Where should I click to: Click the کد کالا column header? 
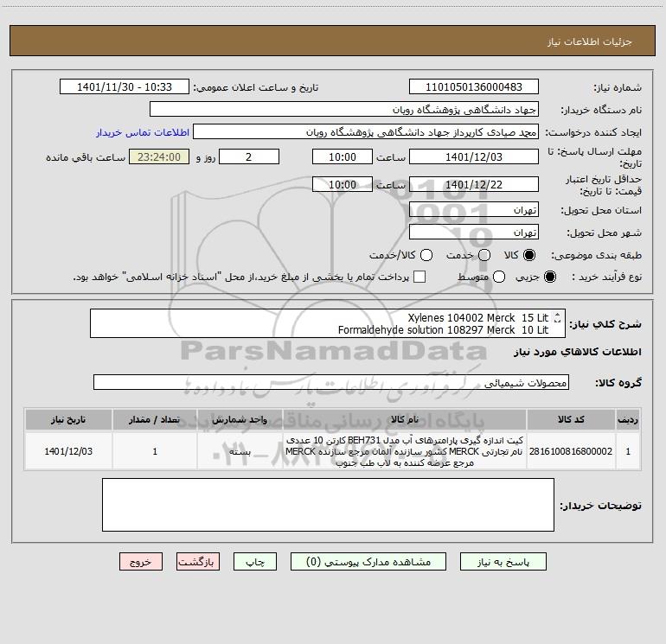point(571,419)
